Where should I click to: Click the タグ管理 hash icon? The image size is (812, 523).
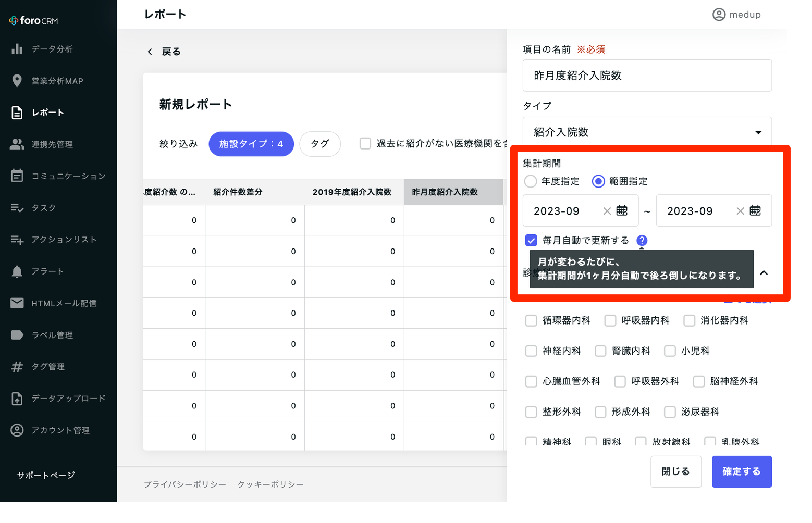point(17,367)
